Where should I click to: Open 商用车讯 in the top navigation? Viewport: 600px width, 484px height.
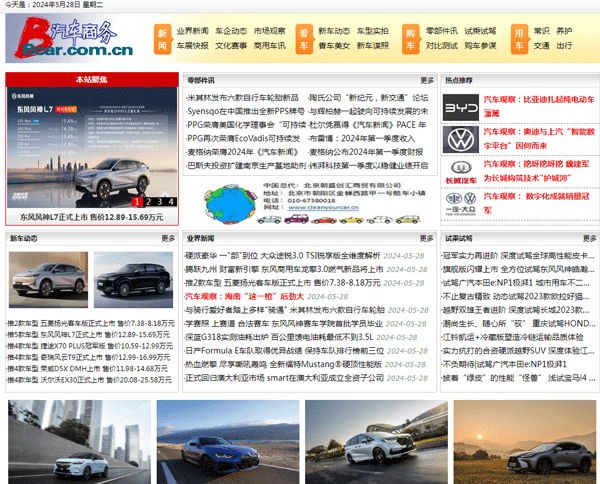269,46
